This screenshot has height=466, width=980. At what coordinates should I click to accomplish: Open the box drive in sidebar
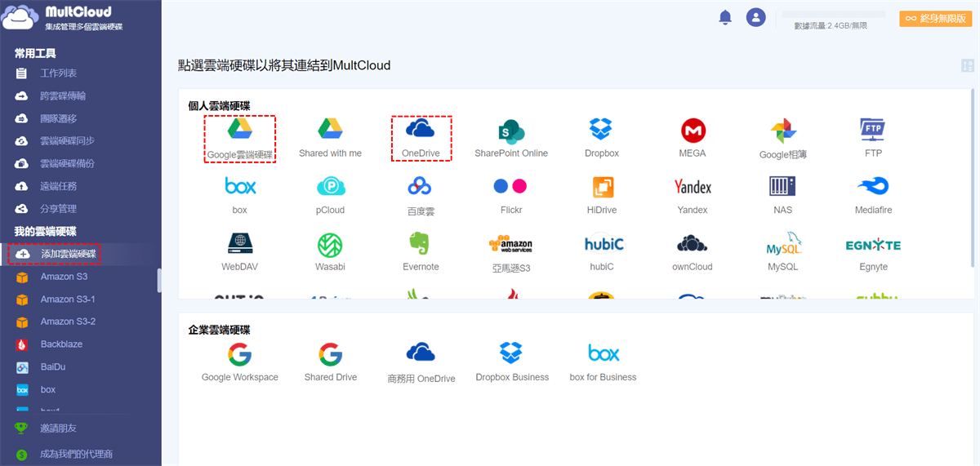pos(48,390)
